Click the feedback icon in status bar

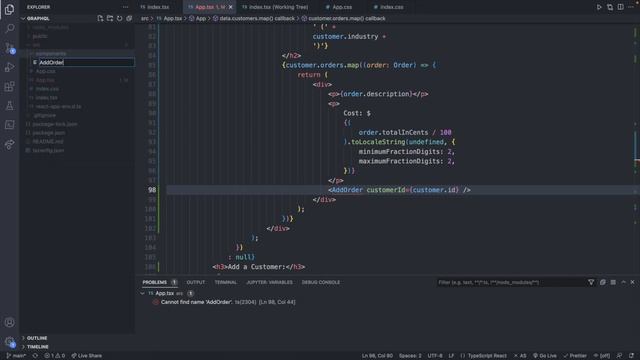pos(619,356)
